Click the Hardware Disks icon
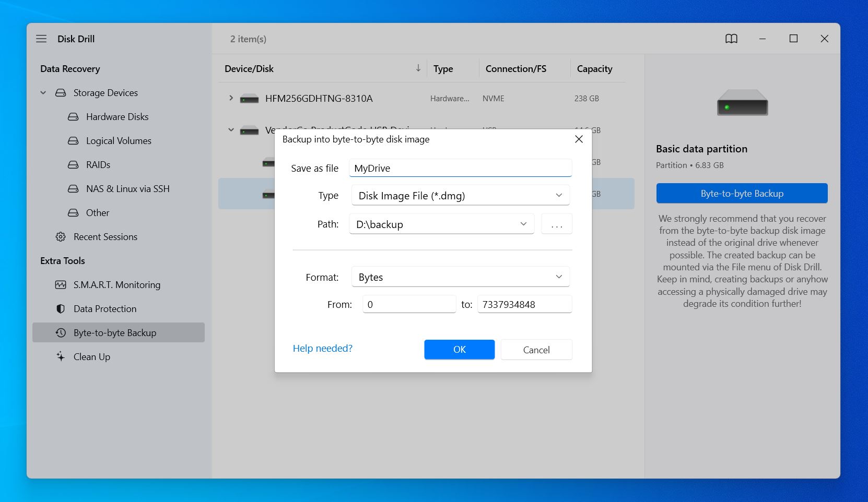868x502 pixels. tap(73, 117)
